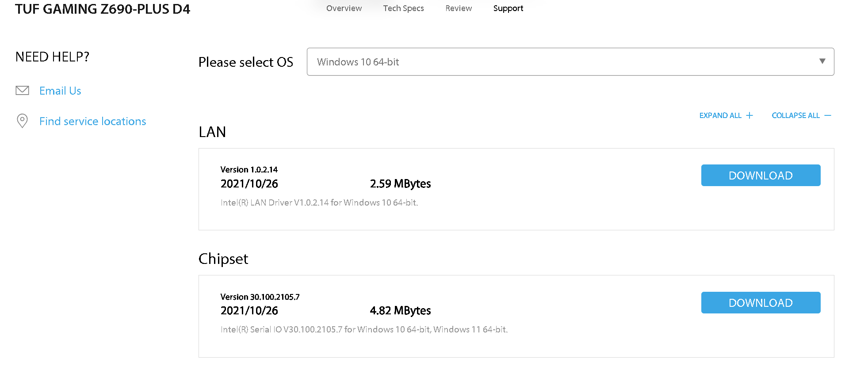Switch to the Tech Specs tab
The image size is (868, 374).
pos(403,8)
